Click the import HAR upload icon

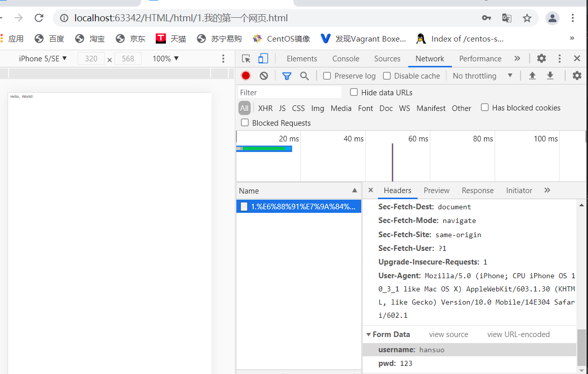coord(532,76)
